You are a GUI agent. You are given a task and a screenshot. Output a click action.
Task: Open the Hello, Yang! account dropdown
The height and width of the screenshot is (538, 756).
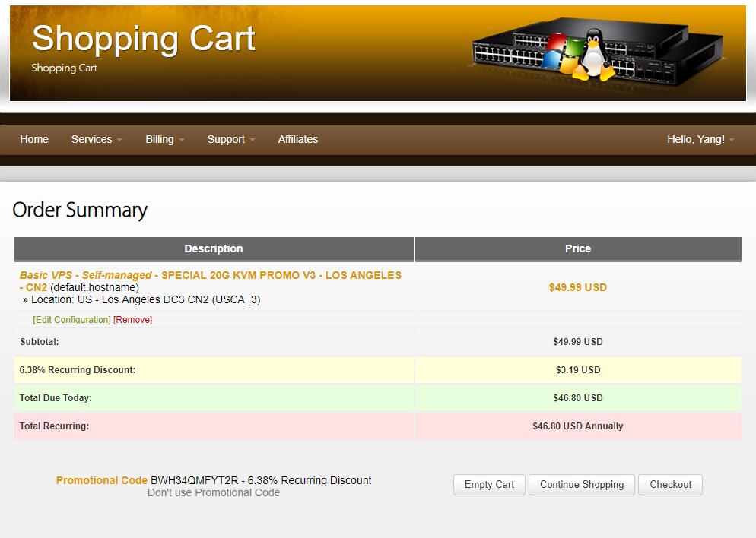point(700,139)
